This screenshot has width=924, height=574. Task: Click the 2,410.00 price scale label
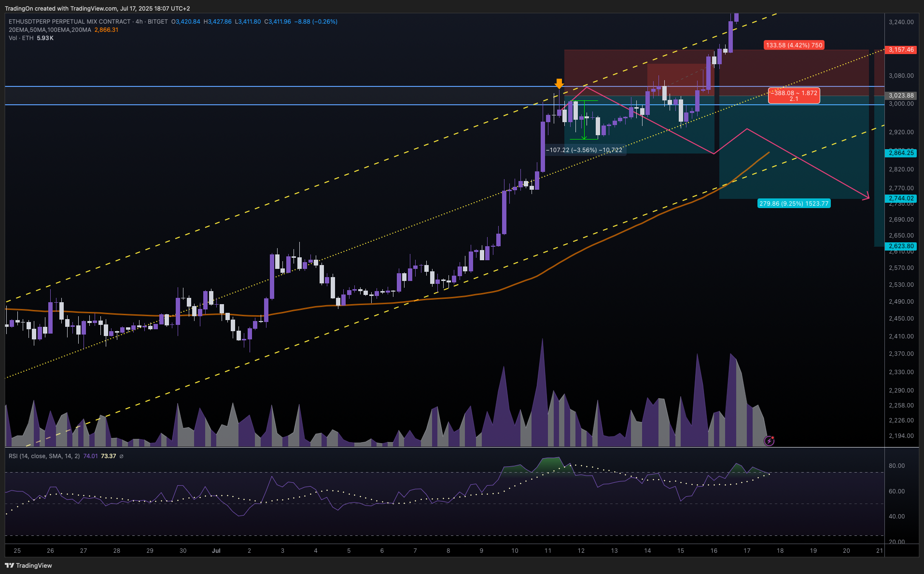(901, 336)
